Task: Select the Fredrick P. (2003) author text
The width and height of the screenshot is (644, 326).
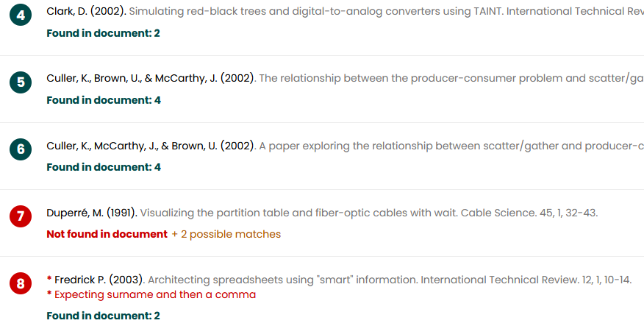Action: pos(99,280)
